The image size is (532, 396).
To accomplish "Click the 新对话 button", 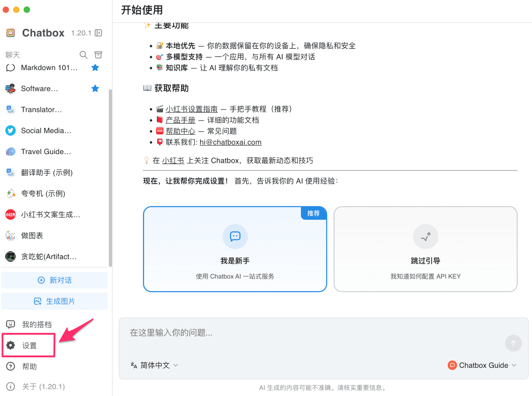I will coord(54,280).
